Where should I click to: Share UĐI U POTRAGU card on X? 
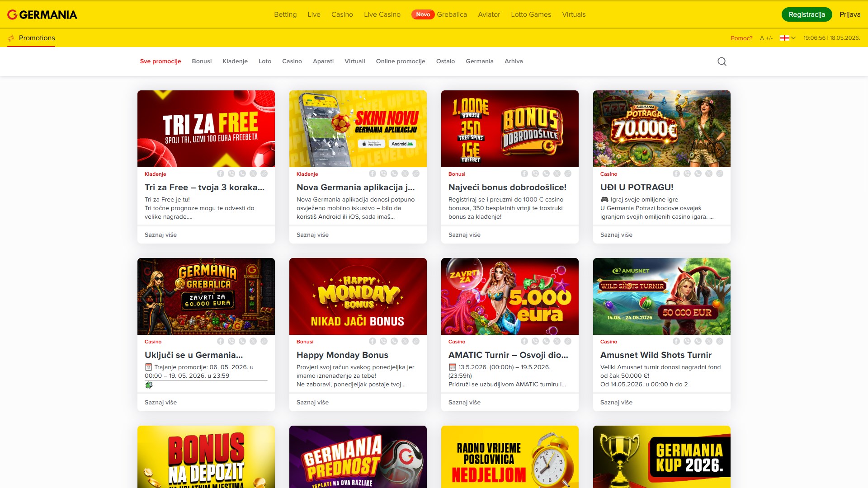click(x=709, y=174)
